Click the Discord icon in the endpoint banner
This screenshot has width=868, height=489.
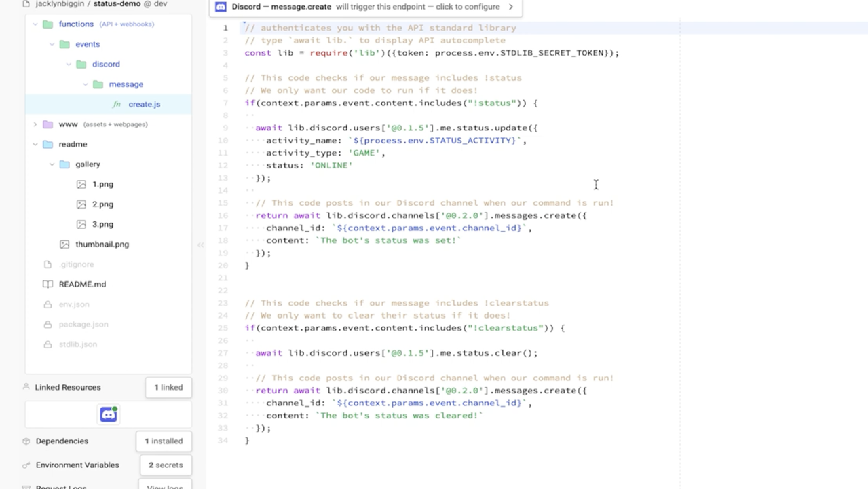click(x=220, y=6)
